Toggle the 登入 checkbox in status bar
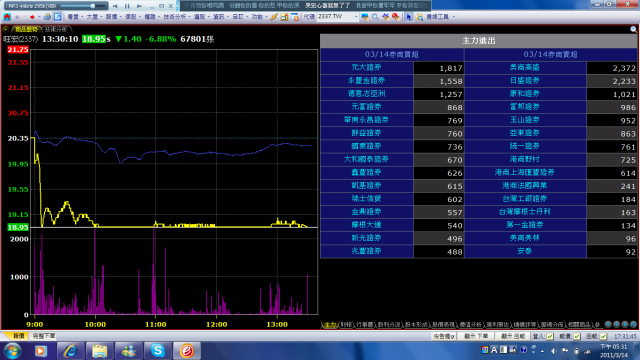 point(550,336)
